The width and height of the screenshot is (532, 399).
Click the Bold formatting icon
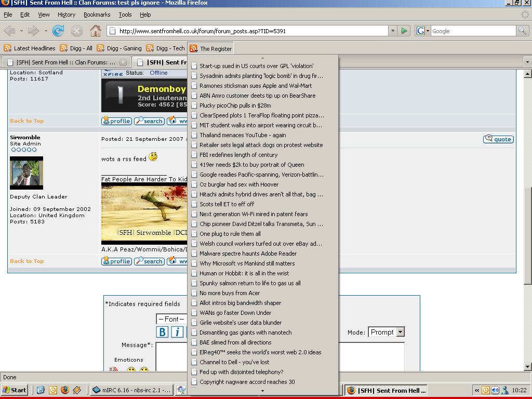pos(163,332)
